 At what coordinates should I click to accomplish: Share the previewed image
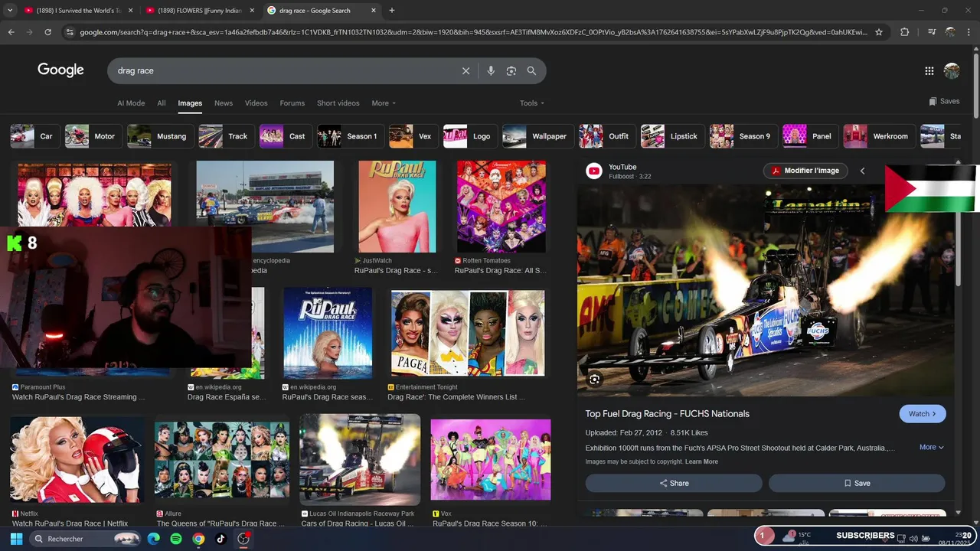tap(674, 483)
